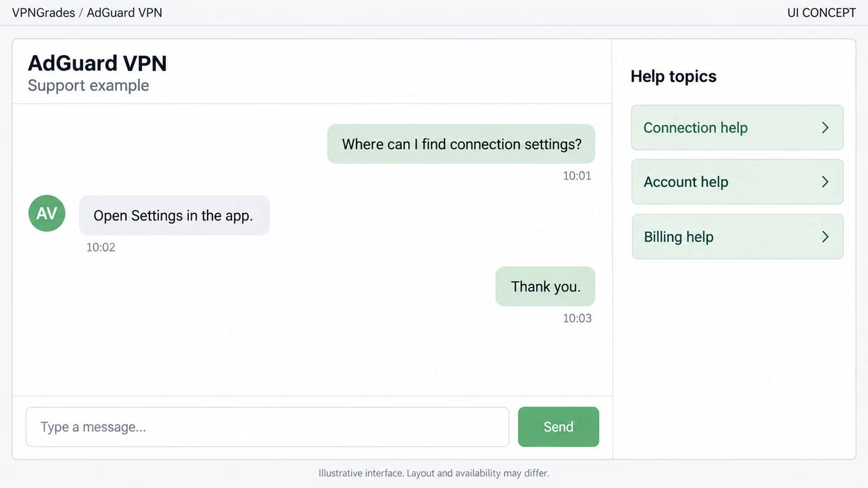868x488 pixels.
Task: Click the 'Illustrative interface' footer note
Action: [x=434, y=473]
